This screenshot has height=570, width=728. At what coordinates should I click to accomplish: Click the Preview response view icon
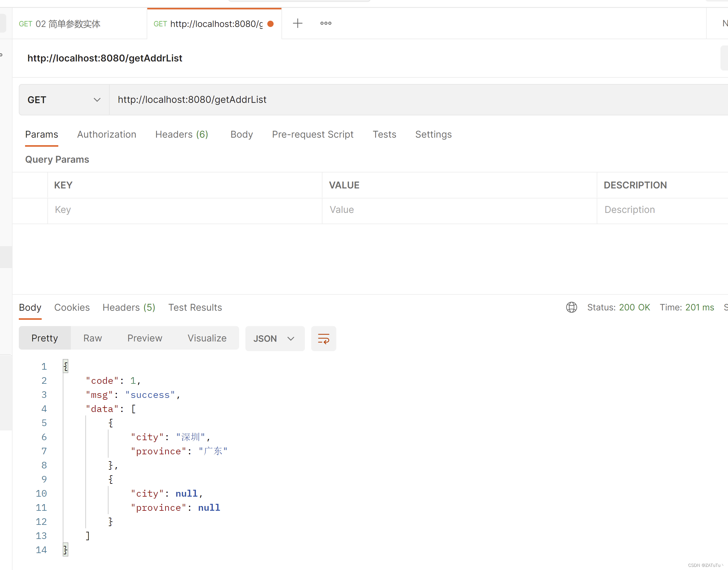pos(145,338)
